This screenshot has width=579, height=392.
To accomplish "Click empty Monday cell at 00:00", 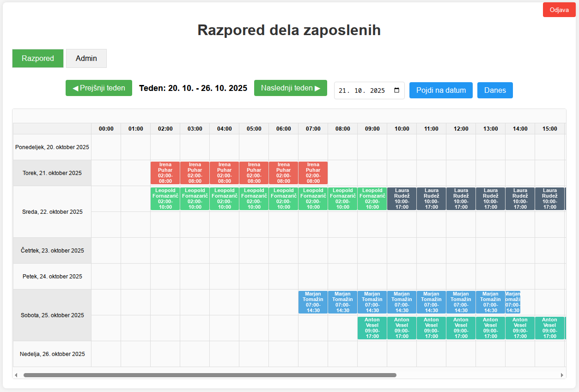I will click(x=106, y=147).
